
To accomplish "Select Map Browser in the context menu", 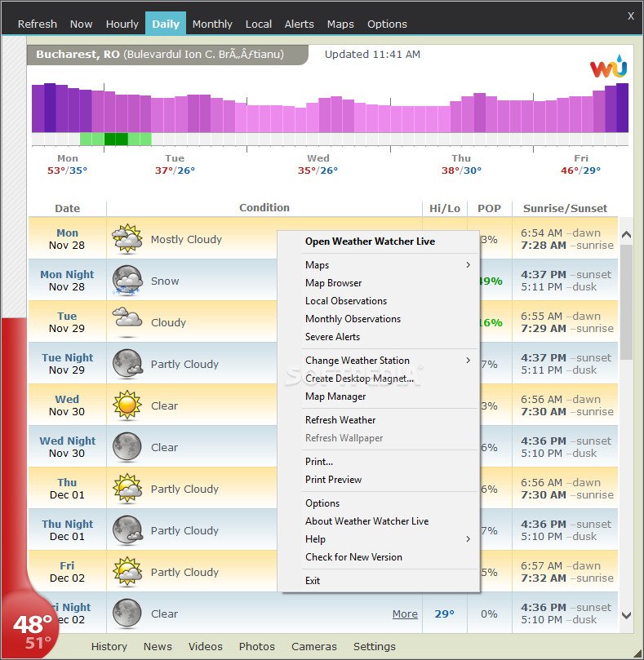I will coord(333,283).
